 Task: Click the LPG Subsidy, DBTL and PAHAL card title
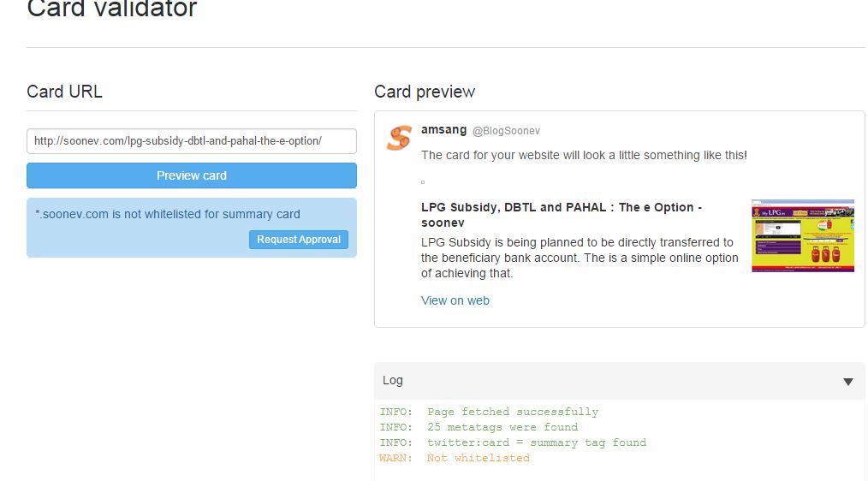(x=562, y=215)
